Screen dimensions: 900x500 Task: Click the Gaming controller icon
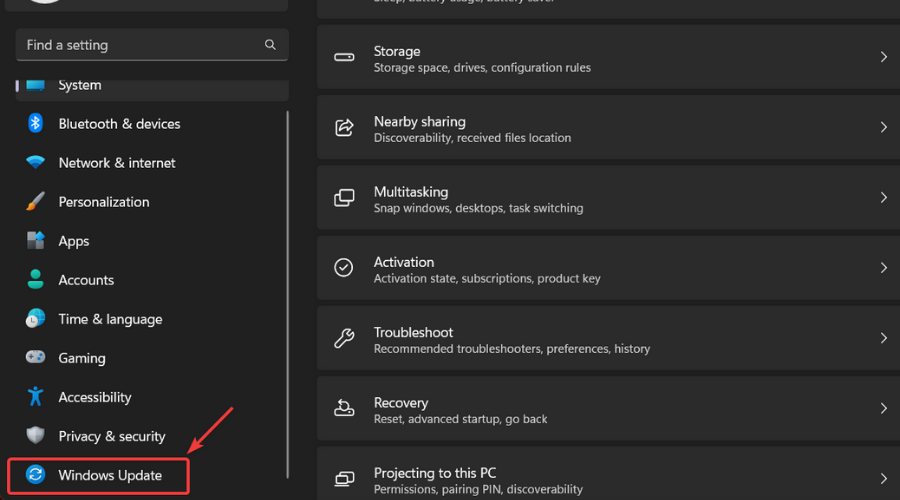point(36,357)
